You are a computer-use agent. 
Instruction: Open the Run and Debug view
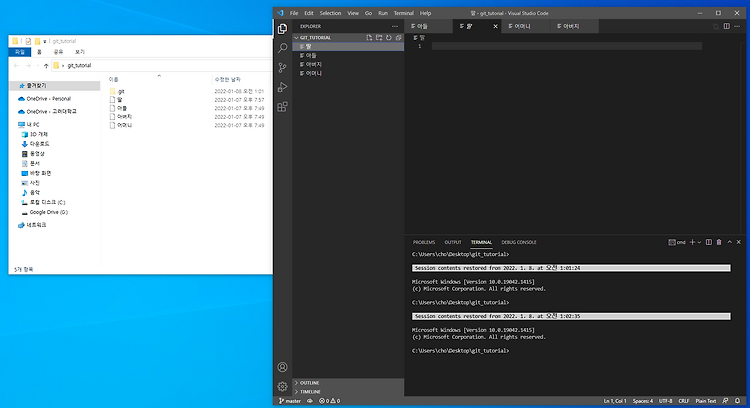coord(283,87)
